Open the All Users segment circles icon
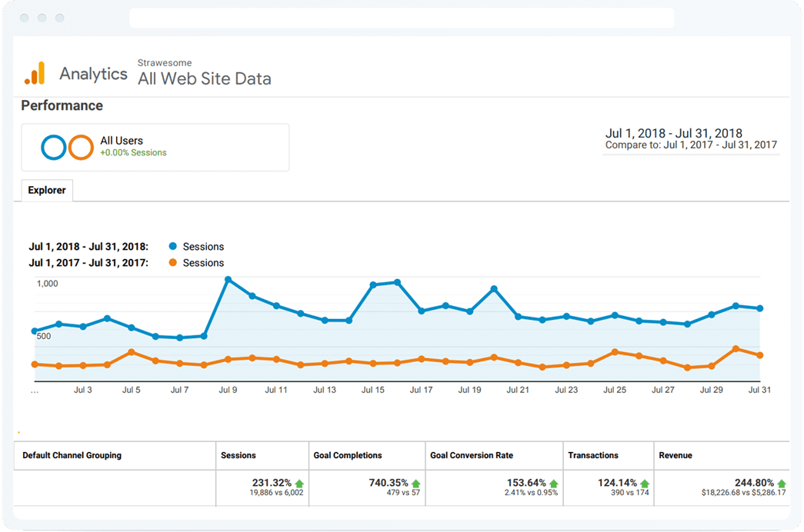This screenshot has height=532, width=804. pyautogui.click(x=68, y=147)
